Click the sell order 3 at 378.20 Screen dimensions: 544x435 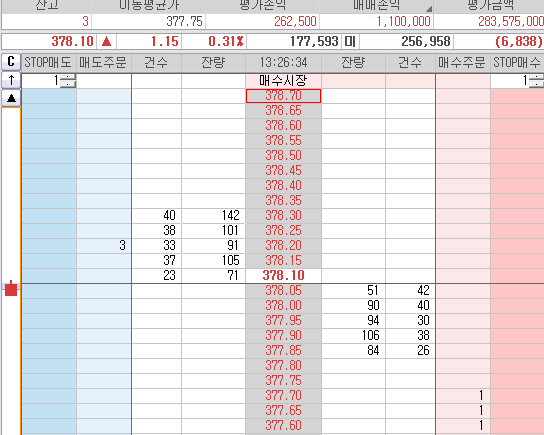[104, 246]
